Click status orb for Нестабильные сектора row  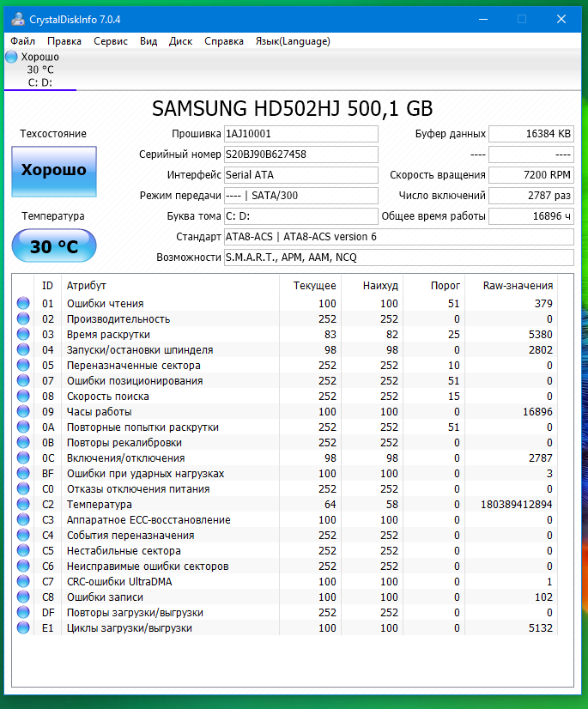23,551
